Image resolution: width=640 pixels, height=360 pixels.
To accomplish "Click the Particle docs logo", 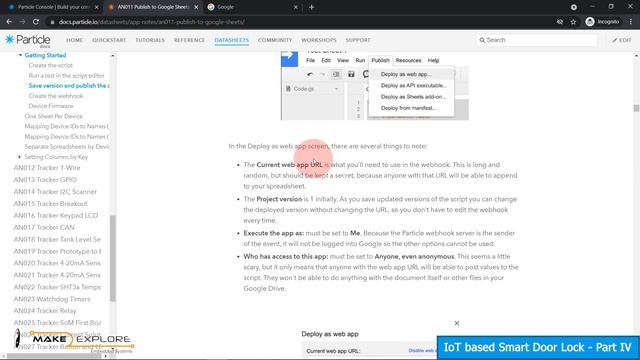I will [28, 40].
